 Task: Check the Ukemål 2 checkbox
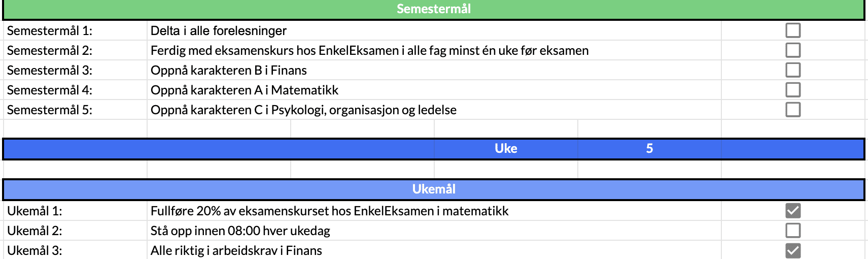pos(793,231)
